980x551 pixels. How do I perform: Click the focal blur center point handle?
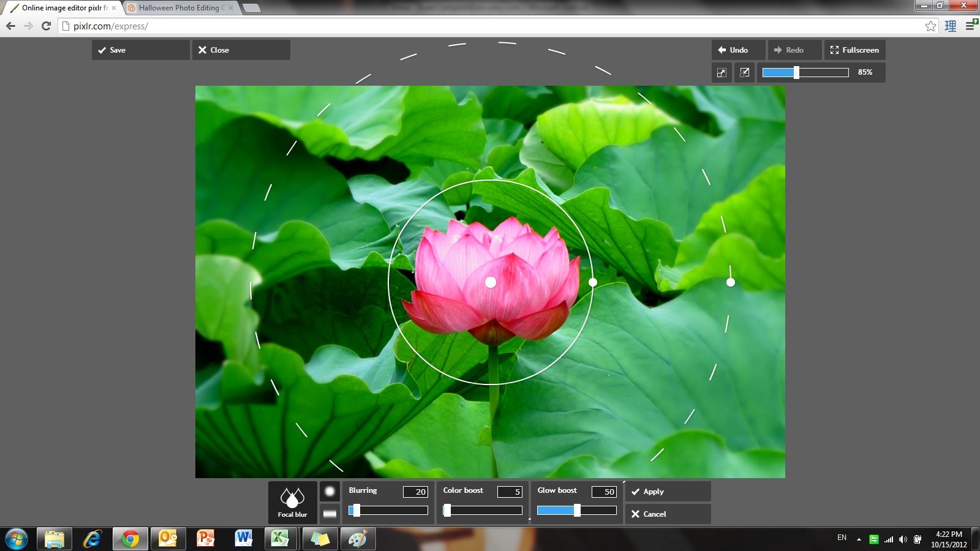click(x=490, y=282)
